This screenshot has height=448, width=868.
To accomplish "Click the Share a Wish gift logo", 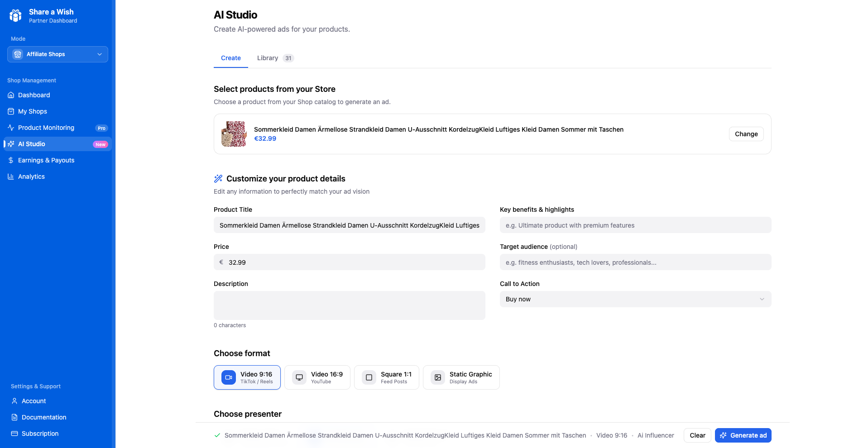I will [x=16, y=16].
